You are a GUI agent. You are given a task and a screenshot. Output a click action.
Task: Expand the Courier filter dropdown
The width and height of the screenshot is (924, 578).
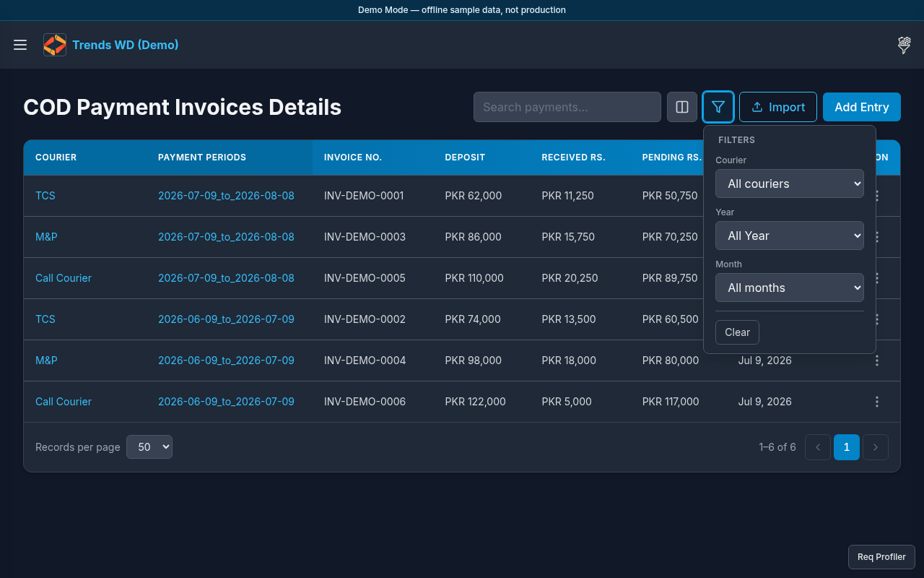(790, 184)
